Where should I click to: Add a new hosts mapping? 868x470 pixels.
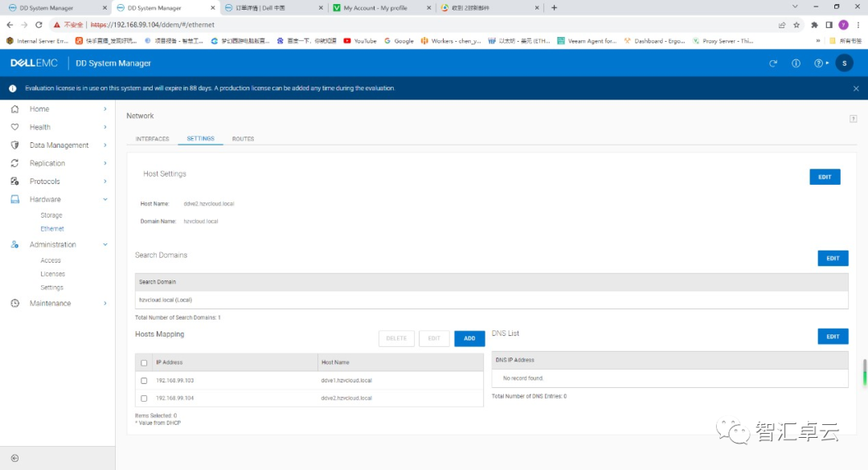coord(469,338)
